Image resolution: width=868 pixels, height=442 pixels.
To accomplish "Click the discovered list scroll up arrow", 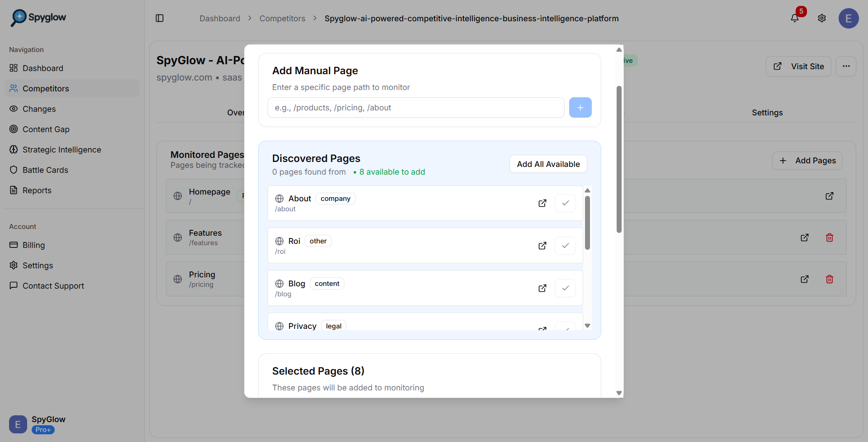I will coord(587,190).
